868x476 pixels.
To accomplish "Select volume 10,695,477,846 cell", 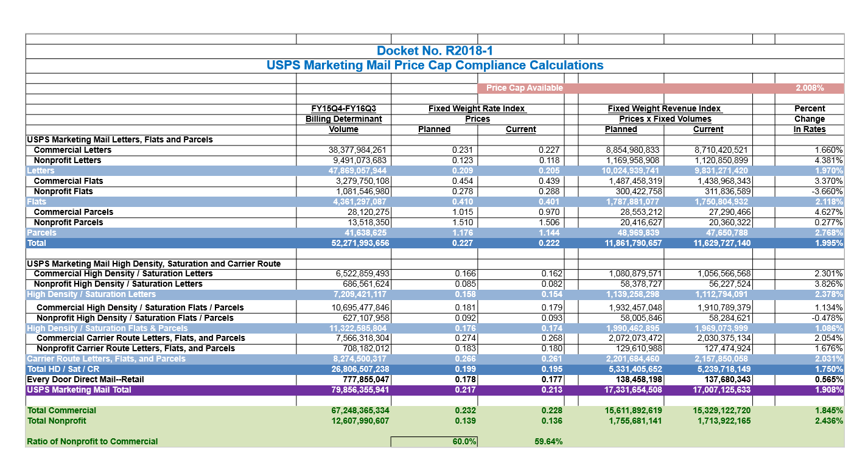I will (x=360, y=308).
